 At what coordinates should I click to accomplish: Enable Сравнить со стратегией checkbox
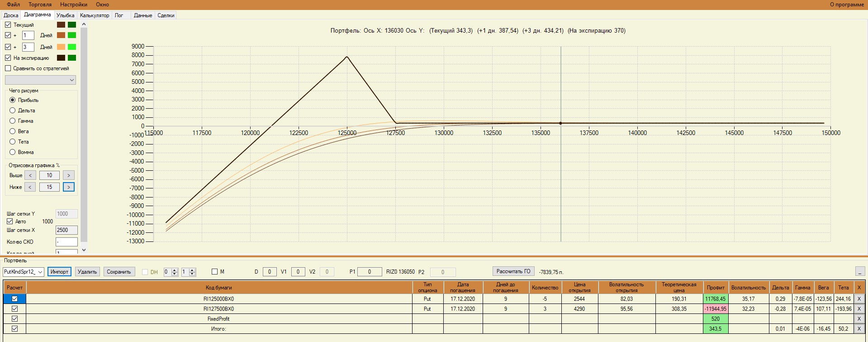click(8, 68)
